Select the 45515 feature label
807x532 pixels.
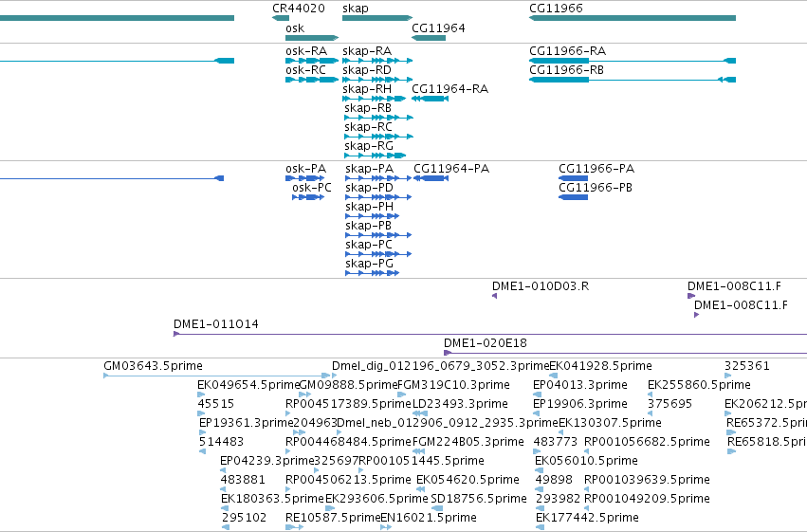[215, 404]
